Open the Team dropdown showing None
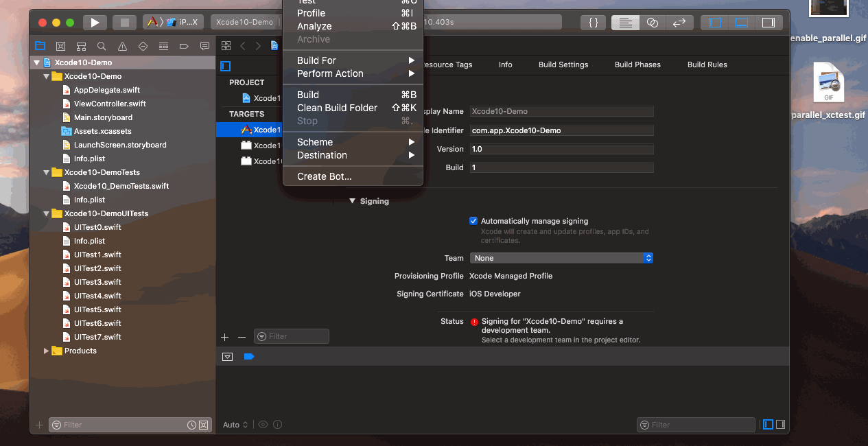Screen dimensions: 868x446 pyautogui.click(x=561, y=258)
